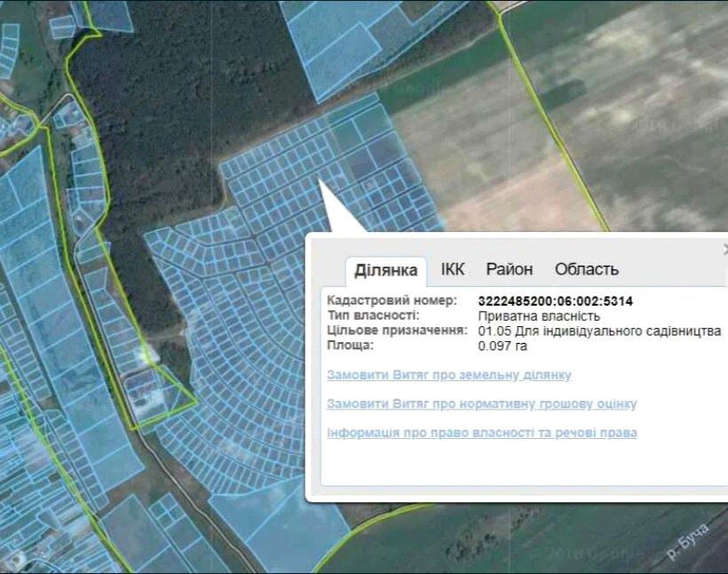
Task: Click the cadastral number 3222485200:06:002:5314
Action: click(x=555, y=301)
